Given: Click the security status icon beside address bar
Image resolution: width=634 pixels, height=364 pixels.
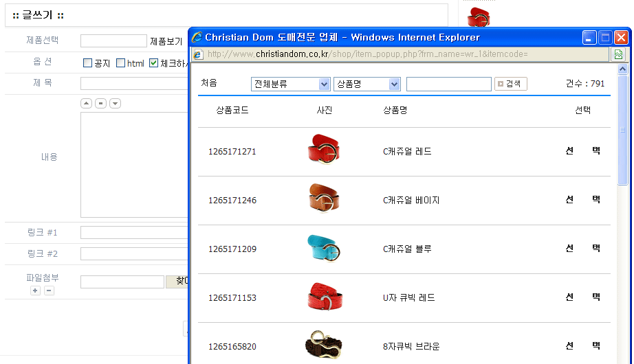Looking at the screenshot, I should [x=618, y=54].
